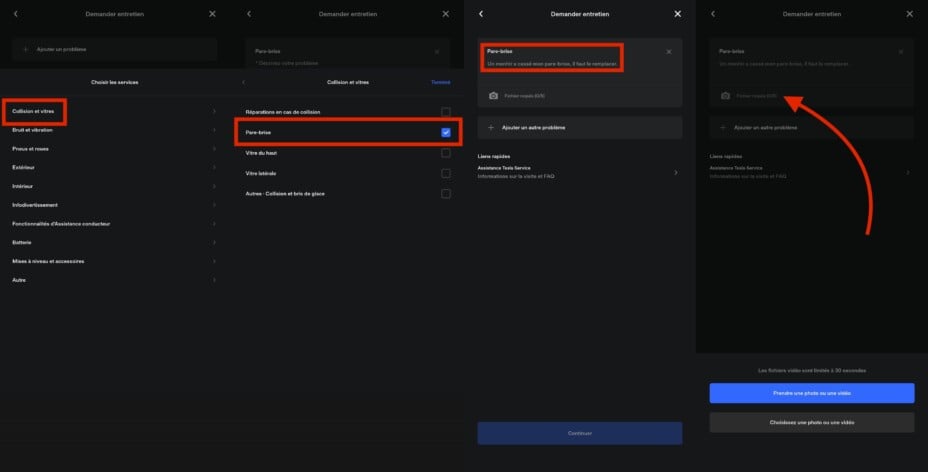Expand the Intérieur row chevron

pos(214,186)
